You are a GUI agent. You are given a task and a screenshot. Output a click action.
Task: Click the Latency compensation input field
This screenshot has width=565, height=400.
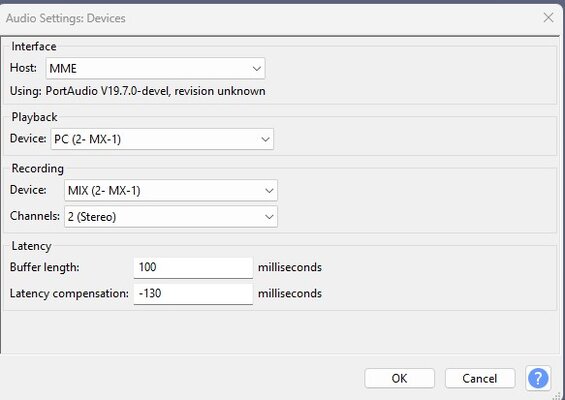point(193,294)
